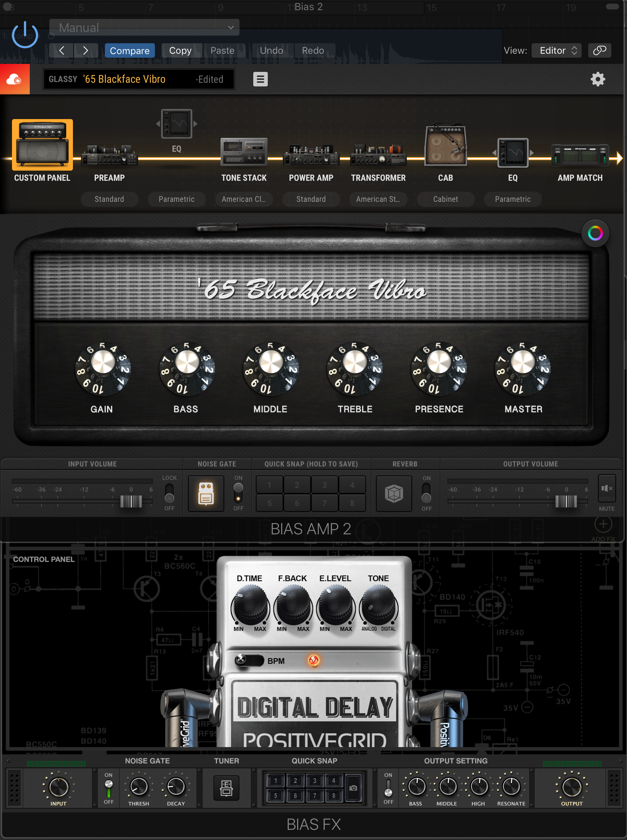The width and height of the screenshot is (627, 840).
Task: Select the Cab module
Action: pyautogui.click(x=446, y=145)
